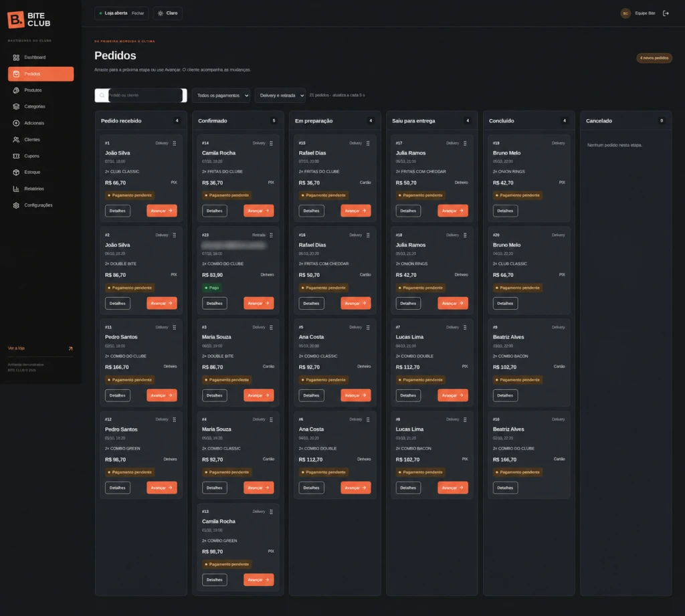This screenshot has width=685, height=616.
Task: Click drag handle dots on order #14
Action: click(272, 143)
